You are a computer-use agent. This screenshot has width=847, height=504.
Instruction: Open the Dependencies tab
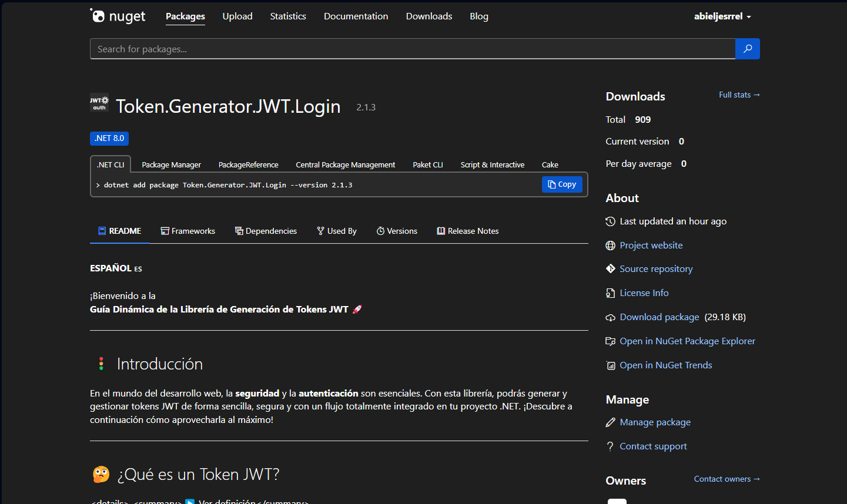click(266, 231)
